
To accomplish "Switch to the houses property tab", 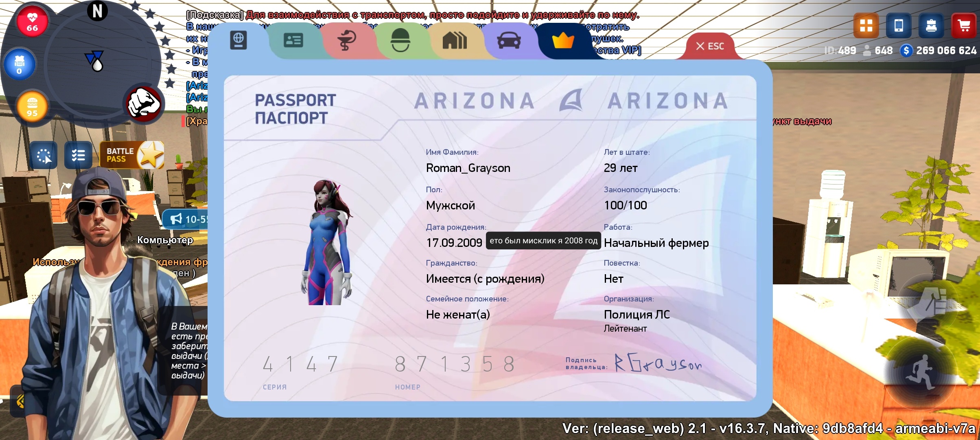I will click(455, 41).
